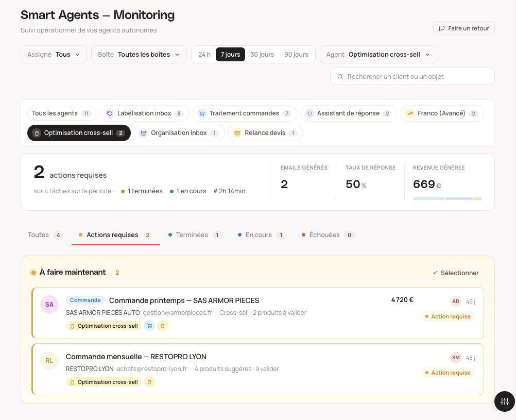Filter by Labélisation inbox agent

tap(145, 113)
